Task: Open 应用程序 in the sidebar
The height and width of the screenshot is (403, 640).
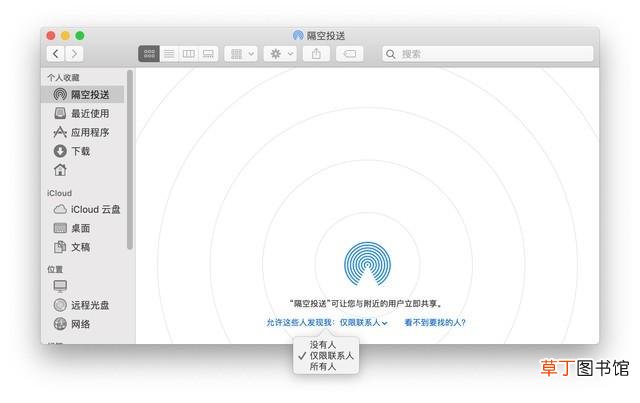Action: click(82, 132)
